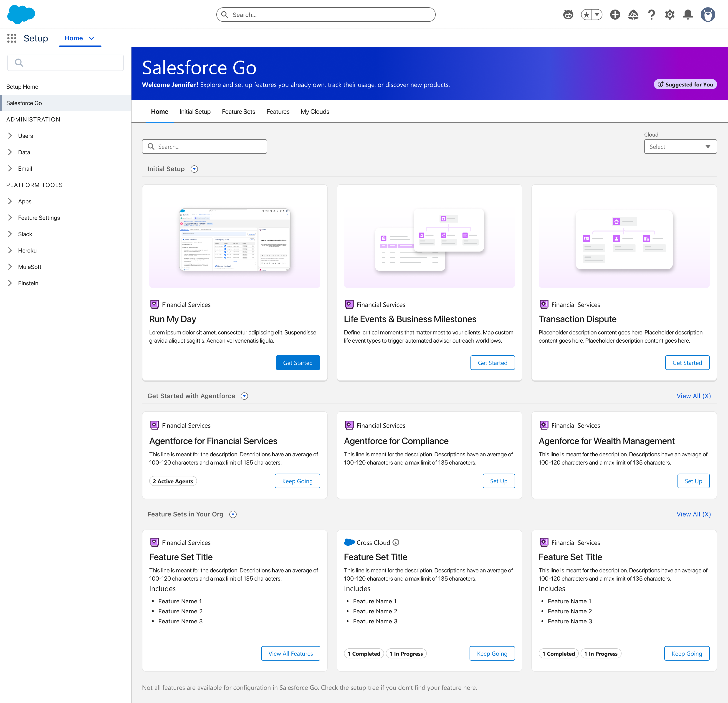Click Get Started on Run My Day
Screen dimensions: 728x703
pos(298,363)
